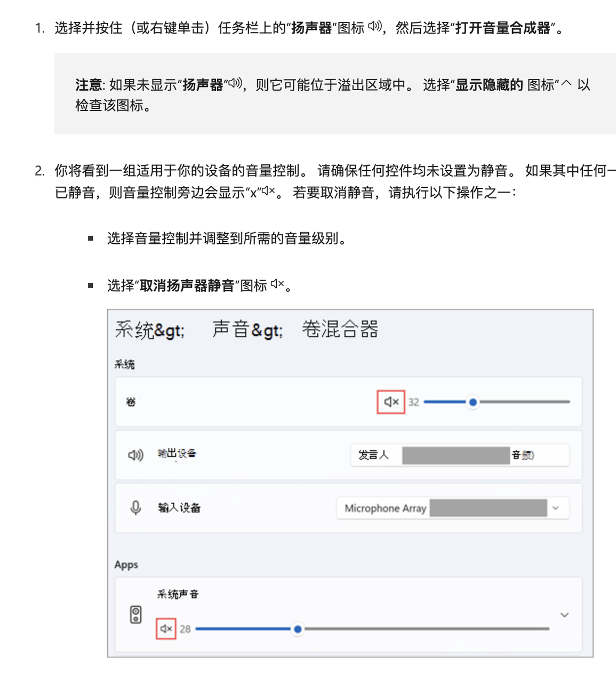The width and height of the screenshot is (616, 683).
Task: Click the muted speaker icon in step 2 text
Action: tap(268, 190)
